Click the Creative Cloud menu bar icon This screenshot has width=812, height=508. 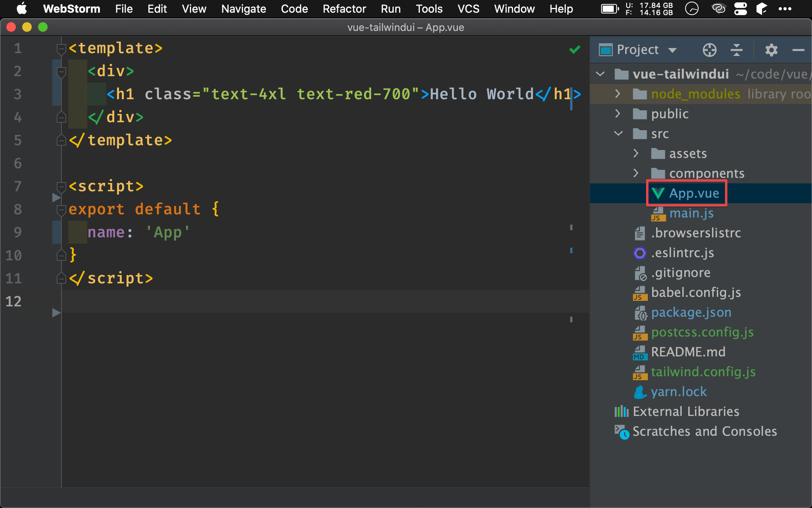pos(718,9)
